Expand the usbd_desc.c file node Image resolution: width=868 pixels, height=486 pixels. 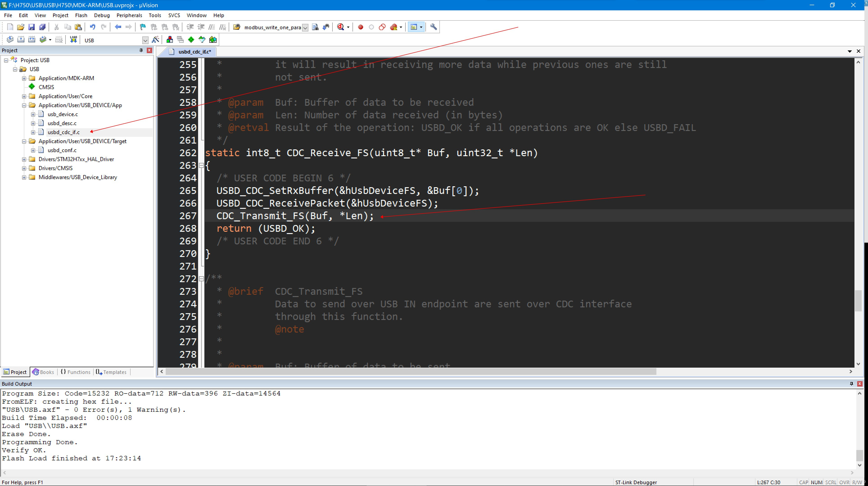33,123
